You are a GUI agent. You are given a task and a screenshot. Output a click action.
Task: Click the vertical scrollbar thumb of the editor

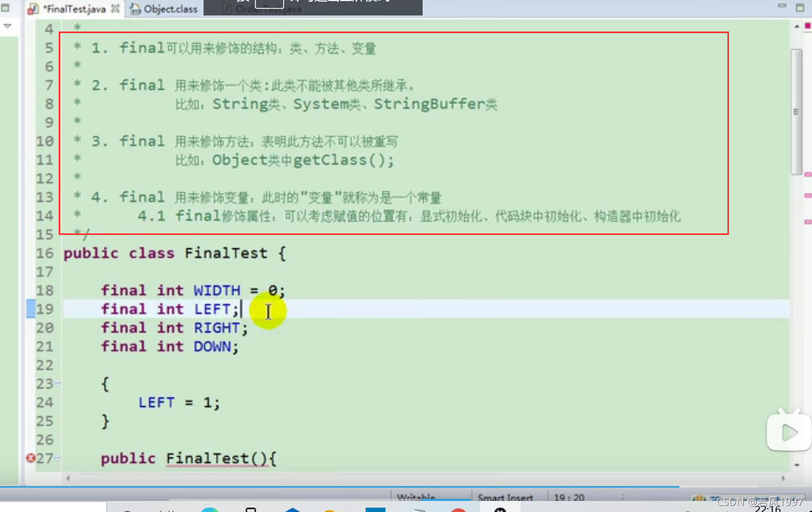pyautogui.click(x=797, y=112)
